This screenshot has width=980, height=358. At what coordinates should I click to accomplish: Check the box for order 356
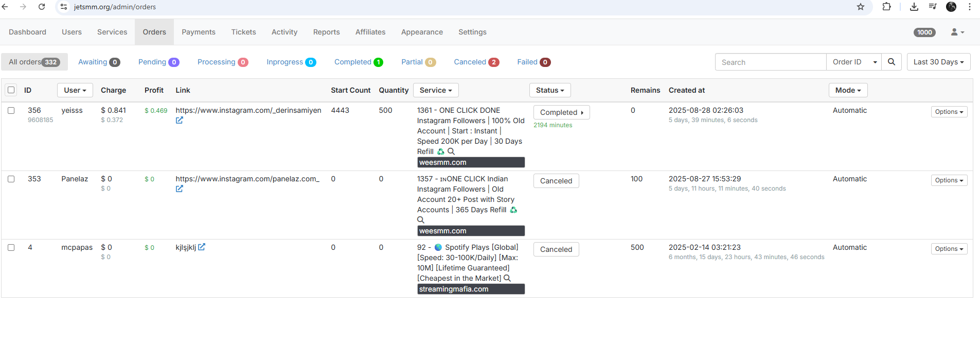(11, 111)
